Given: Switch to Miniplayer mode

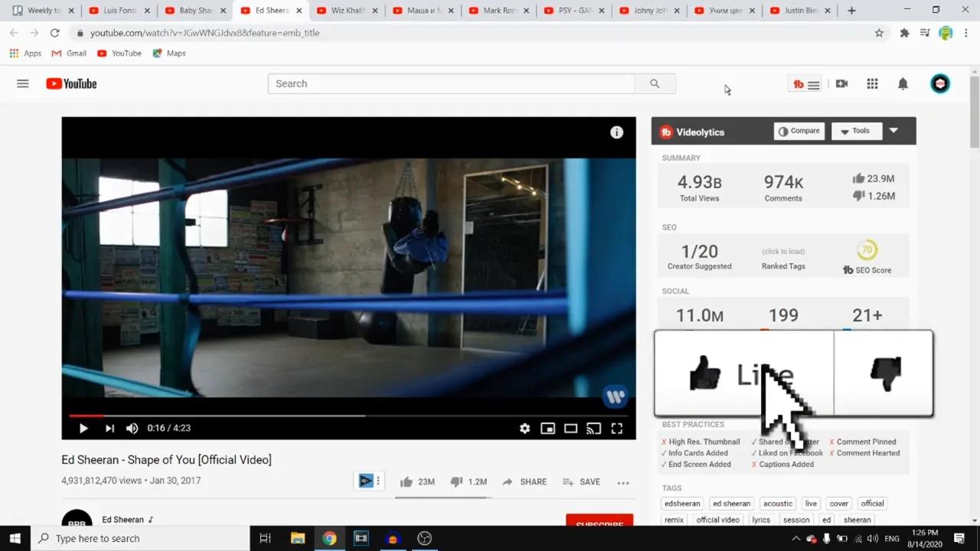Looking at the screenshot, I should click(547, 429).
